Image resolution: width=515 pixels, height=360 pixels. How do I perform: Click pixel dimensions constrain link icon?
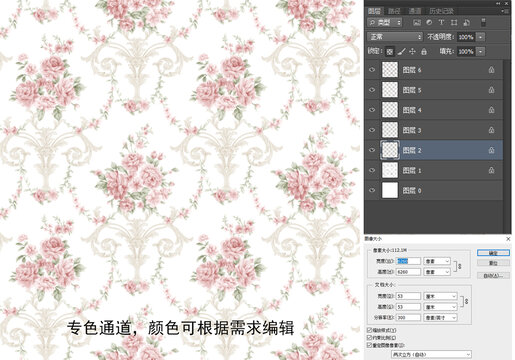coord(459,266)
